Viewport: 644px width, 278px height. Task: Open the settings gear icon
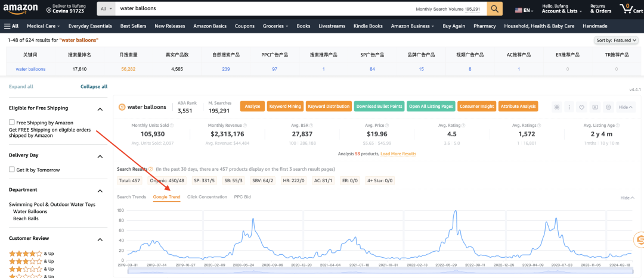click(608, 107)
